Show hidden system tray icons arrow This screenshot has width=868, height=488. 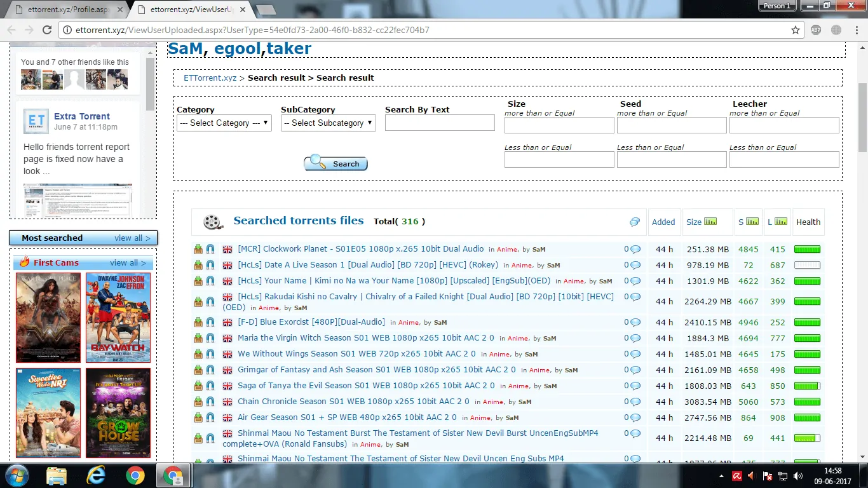pyautogui.click(x=721, y=476)
